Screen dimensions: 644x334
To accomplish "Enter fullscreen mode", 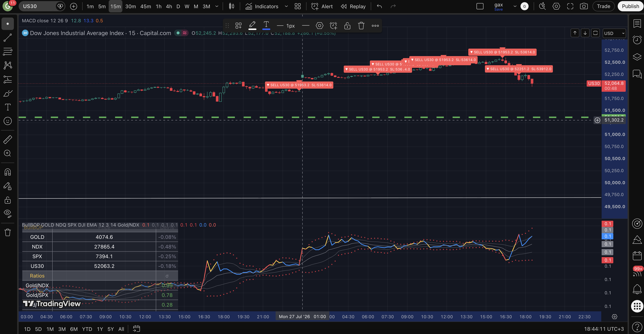I will click(570, 6).
